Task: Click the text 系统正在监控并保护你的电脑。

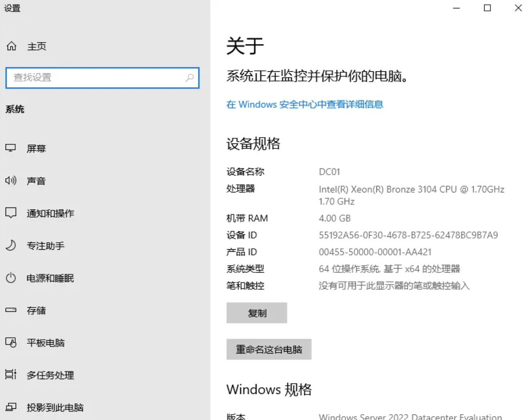Action: tap(317, 76)
